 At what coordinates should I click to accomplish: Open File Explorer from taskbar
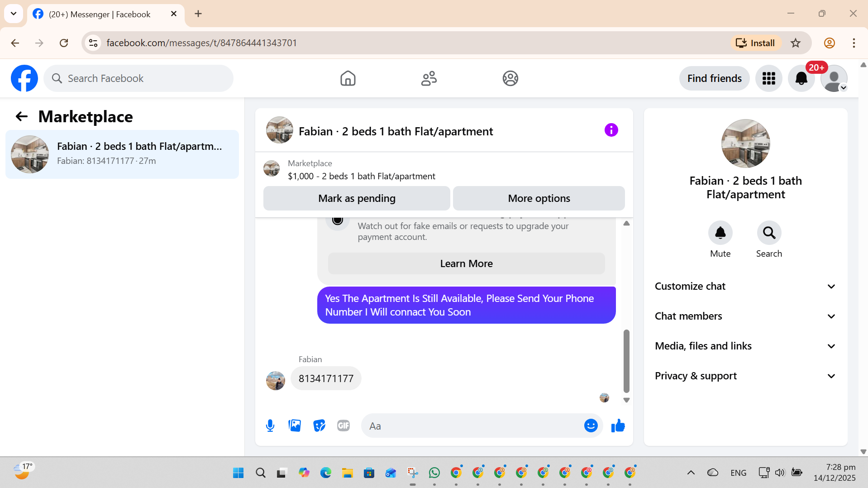click(347, 473)
